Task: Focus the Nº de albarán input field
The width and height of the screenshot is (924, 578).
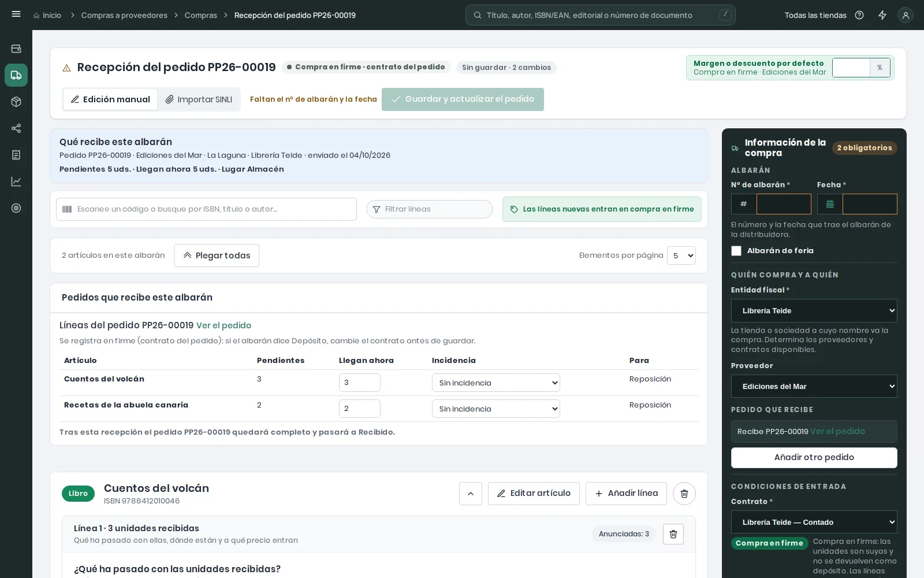Action: [x=784, y=204]
